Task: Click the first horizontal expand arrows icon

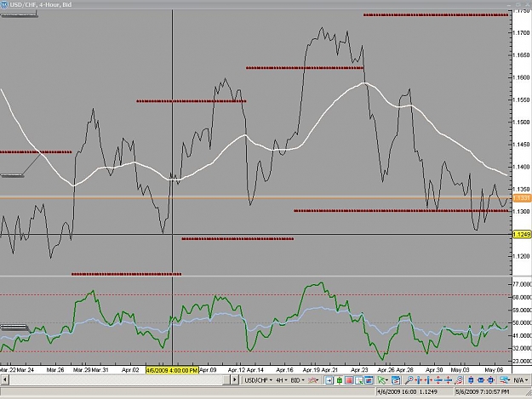Action: [x=419, y=380]
